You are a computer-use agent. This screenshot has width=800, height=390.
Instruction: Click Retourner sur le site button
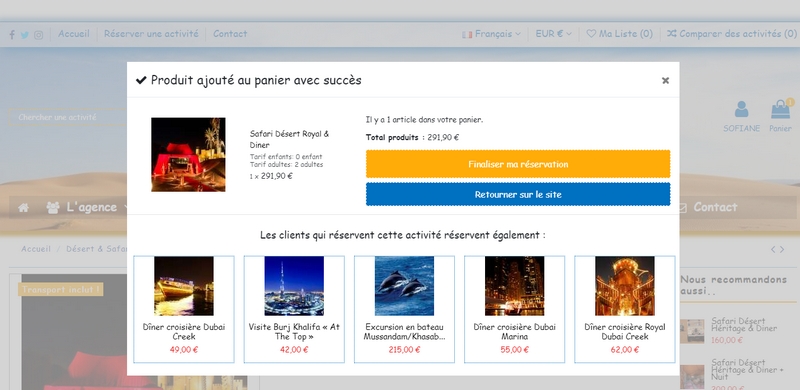(x=518, y=194)
